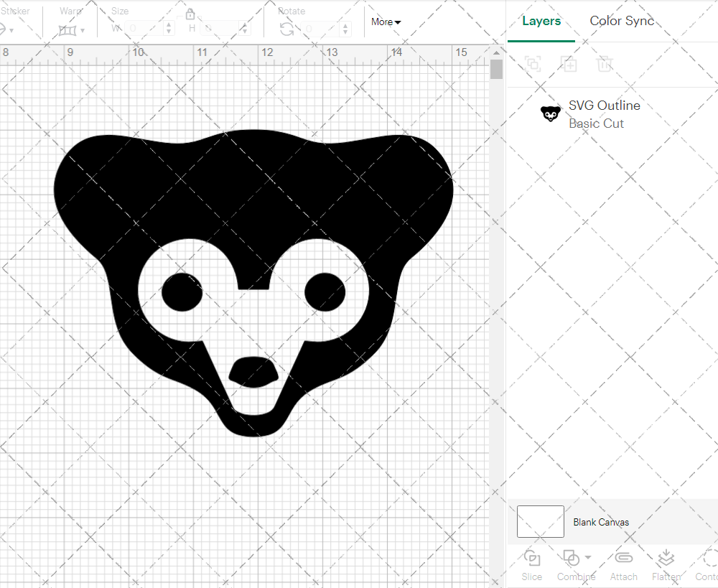Image resolution: width=718 pixels, height=588 pixels.
Task: Select the SVG Outline layer
Action: click(603, 114)
